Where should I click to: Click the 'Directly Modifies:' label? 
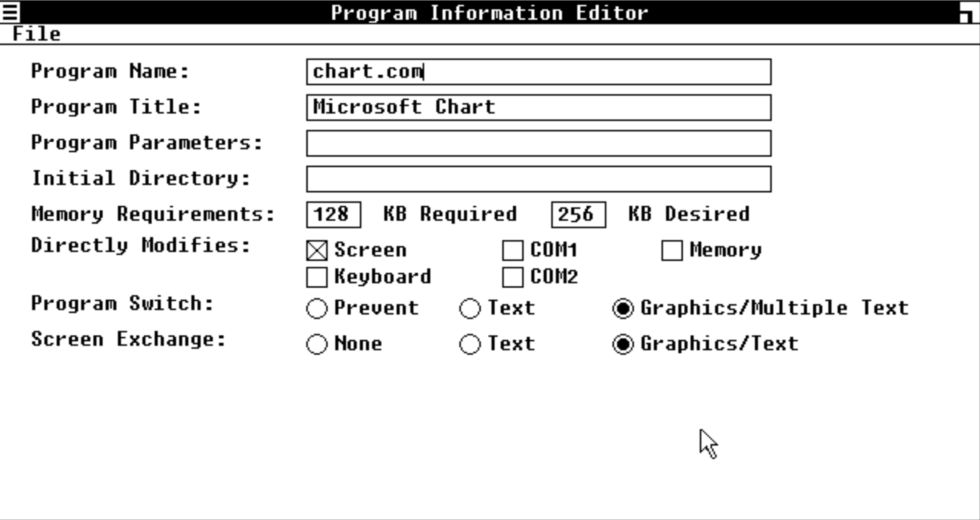click(141, 245)
